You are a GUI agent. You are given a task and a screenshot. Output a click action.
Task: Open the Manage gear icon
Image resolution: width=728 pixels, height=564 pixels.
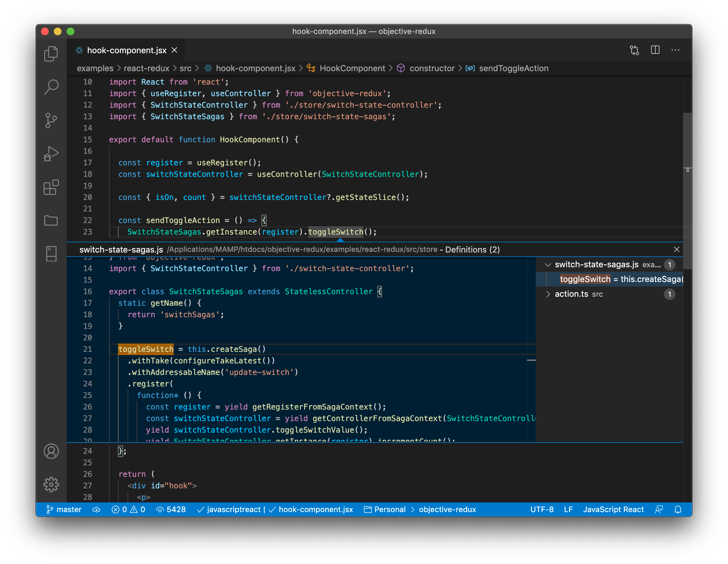coord(51,484)
